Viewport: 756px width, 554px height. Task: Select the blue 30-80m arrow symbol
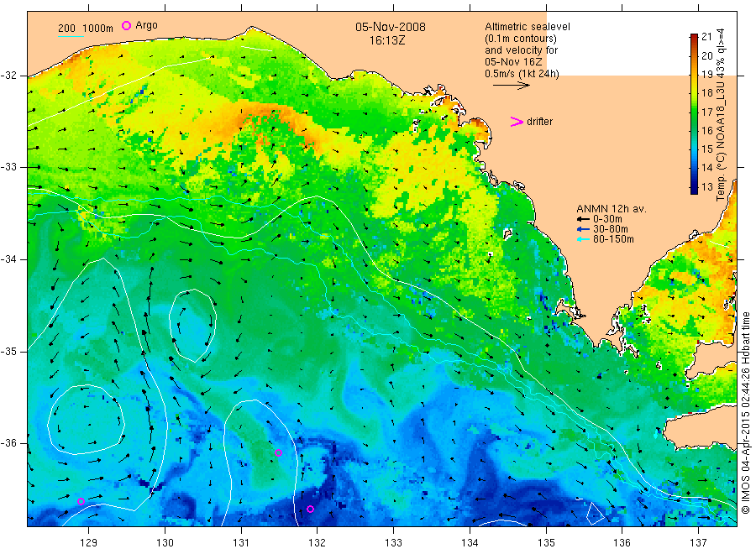click(x=584, y=229)
